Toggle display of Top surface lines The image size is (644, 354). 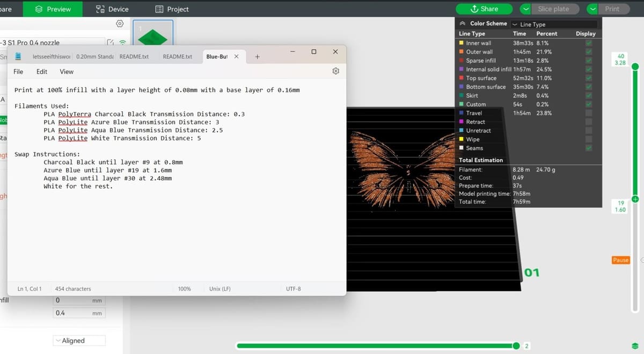tap(590, 78)
